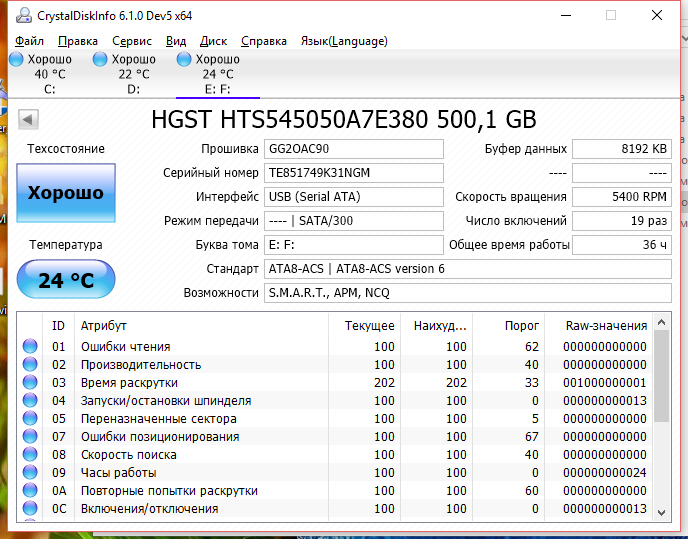The width and height of the screenshot is (688, 539).
Task: Click the SMART list scrollbar down arrow
Action: 662,513
